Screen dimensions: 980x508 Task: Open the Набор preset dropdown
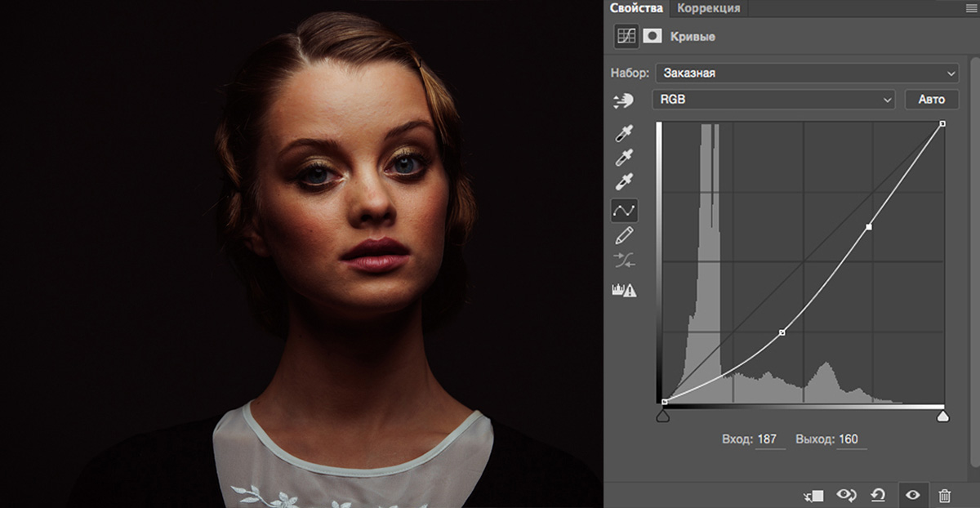click(x=807, y=73)
